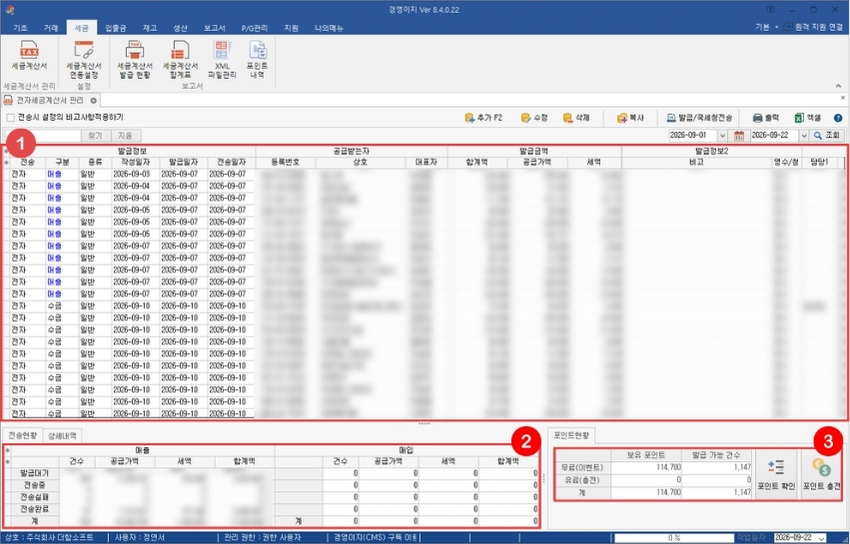Click the 발급/국세청전송 button
This screenshot has width=850, height=544.
pos(699,118)
